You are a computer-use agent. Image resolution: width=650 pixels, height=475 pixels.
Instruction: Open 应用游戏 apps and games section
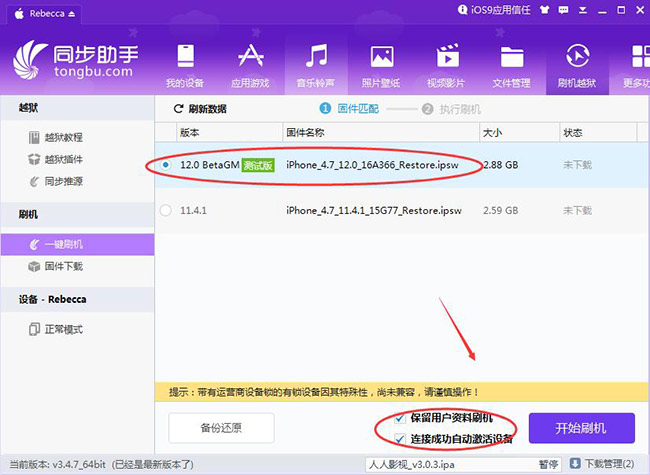250,65
